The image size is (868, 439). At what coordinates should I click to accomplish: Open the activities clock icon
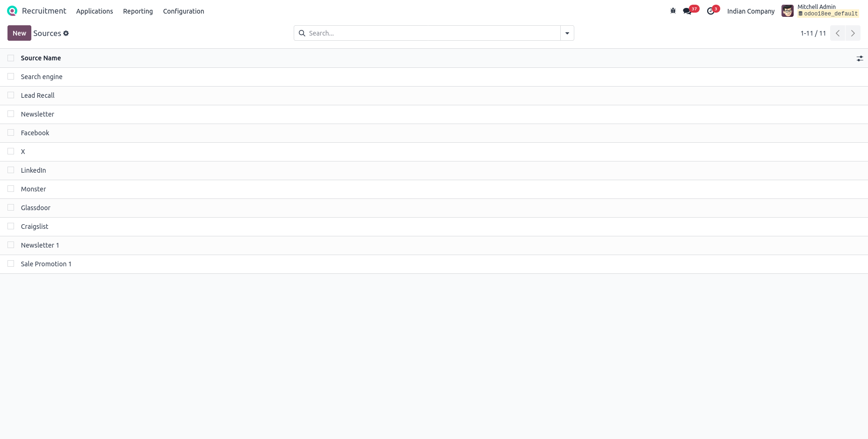click(710, 11)
